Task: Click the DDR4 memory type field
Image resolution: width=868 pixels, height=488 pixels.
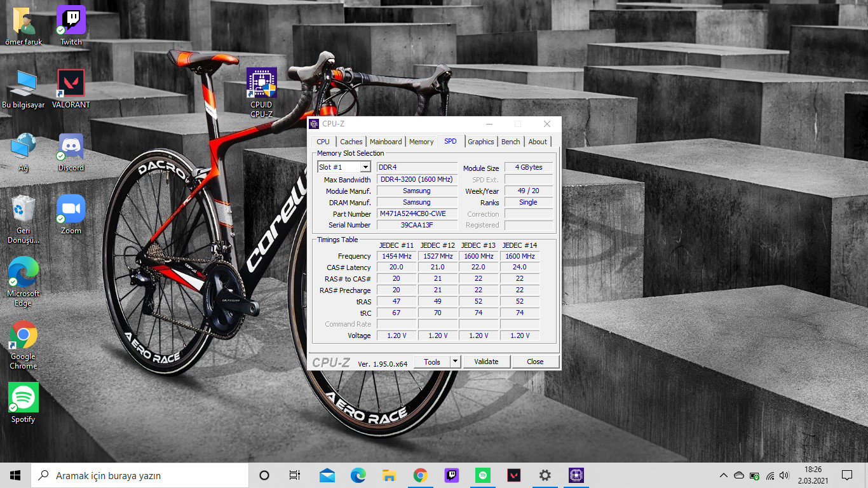Action: pyautogui.click(x=417, y=167)
